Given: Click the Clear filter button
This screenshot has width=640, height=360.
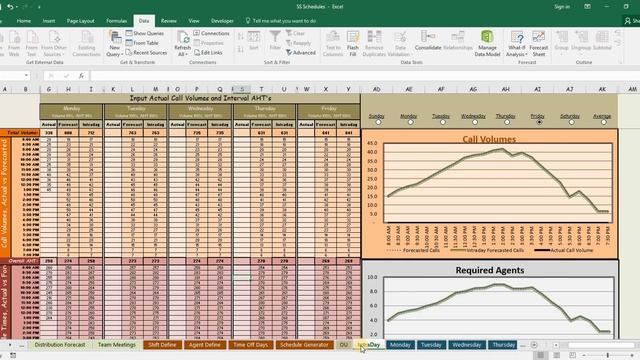Looking at the screenshot, I should point(296,33).
